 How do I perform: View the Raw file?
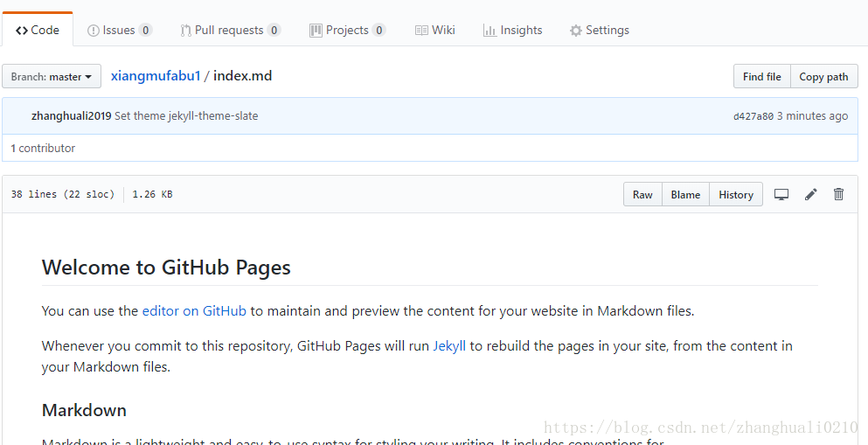[x=642, y=194]
